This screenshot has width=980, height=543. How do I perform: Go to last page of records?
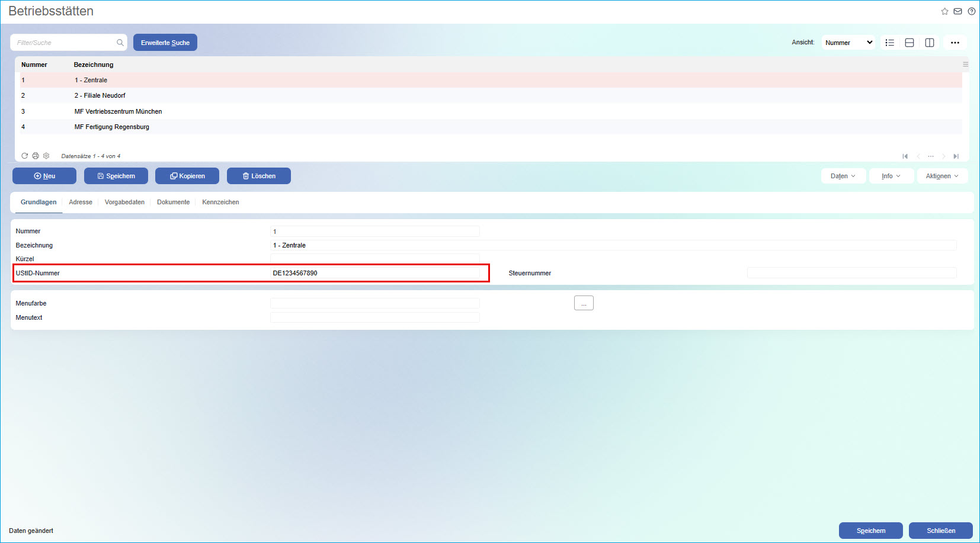coord(956,156)
